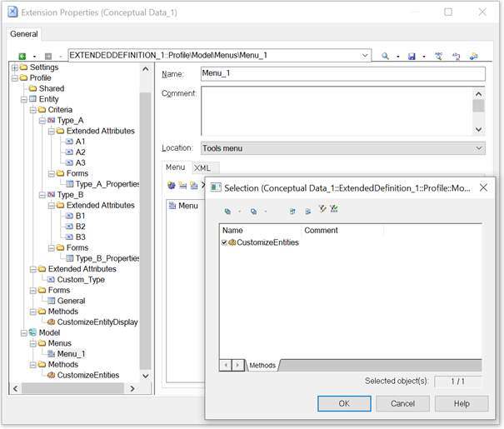
Task: Select the Methods tab in Selection dialog
Action: click(x=262, y=365)
